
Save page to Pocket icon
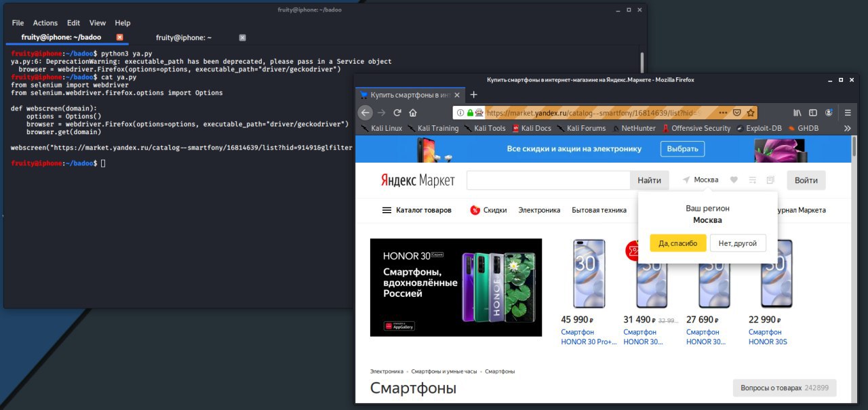point(737,112)
